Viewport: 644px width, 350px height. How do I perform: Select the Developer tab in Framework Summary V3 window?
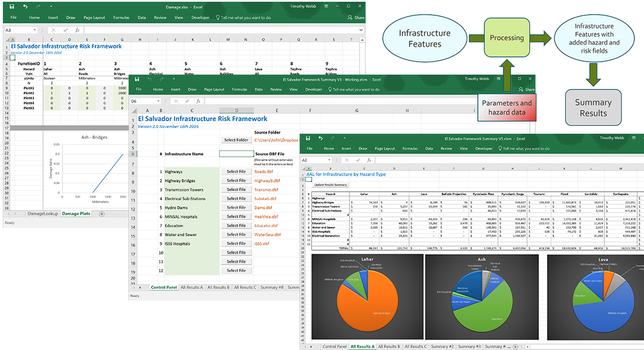pyautogui.click(x=314, y=90)
